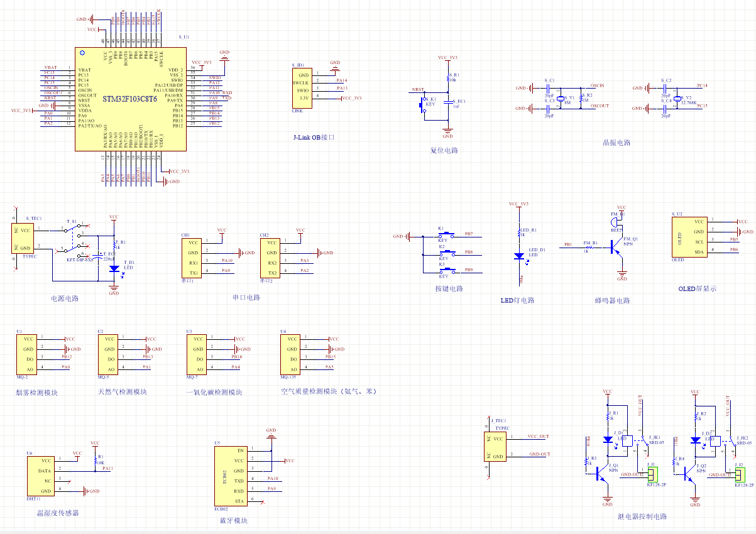Select the S_TEC1 TYPEC power connector
Image resolution: width=756 pixels, height=534 pixels.
(x=23, y=238)
